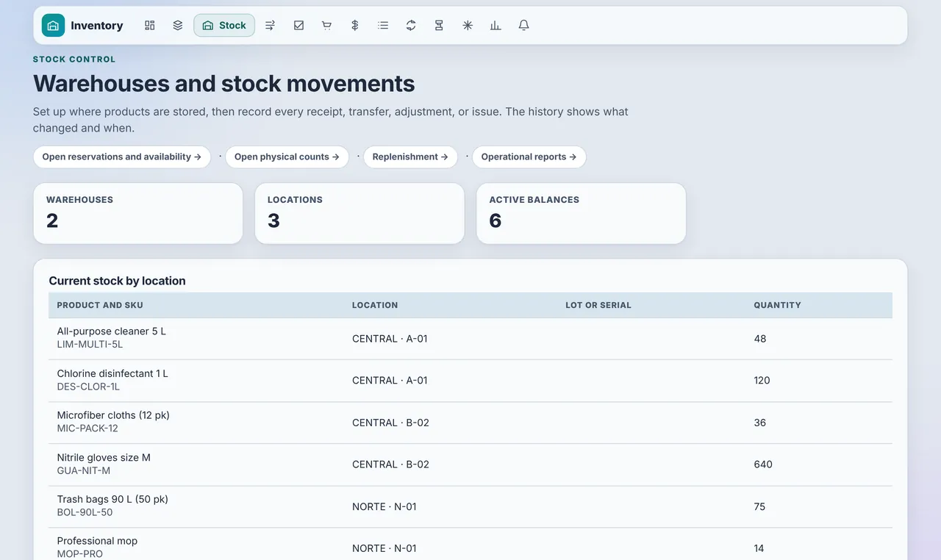
Task: Select the Trash bags 90 L (50 pk) name
Action: click(112, 499)
